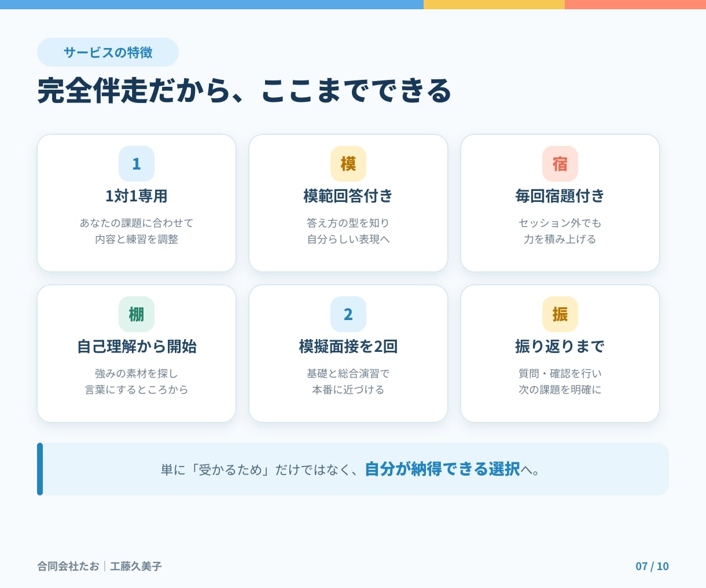
Task: Click the 模範回答付き card title
Action: point(348,196)
